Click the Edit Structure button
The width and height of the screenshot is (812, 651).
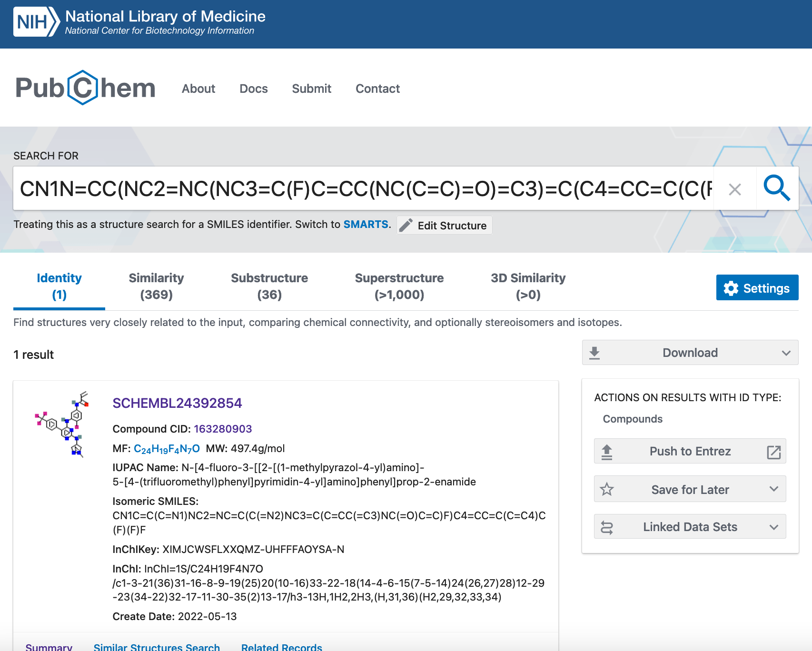click(x=445, y=225)
